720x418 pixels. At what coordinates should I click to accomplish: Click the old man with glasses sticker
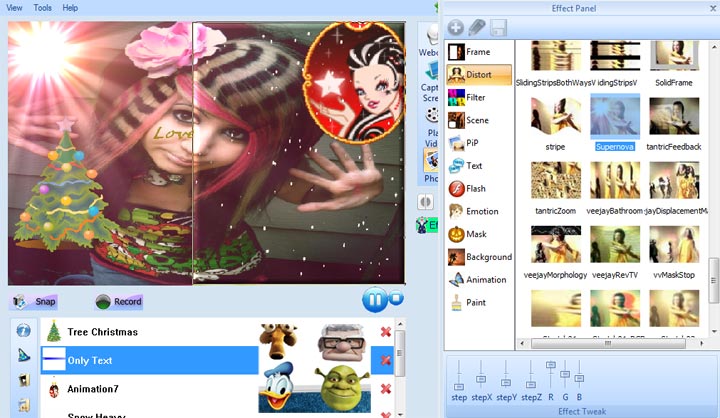[341, 342]
